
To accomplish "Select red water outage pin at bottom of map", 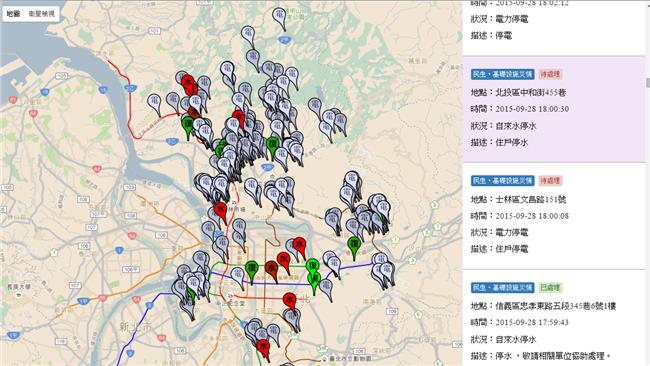I will (x=263, y=348).
